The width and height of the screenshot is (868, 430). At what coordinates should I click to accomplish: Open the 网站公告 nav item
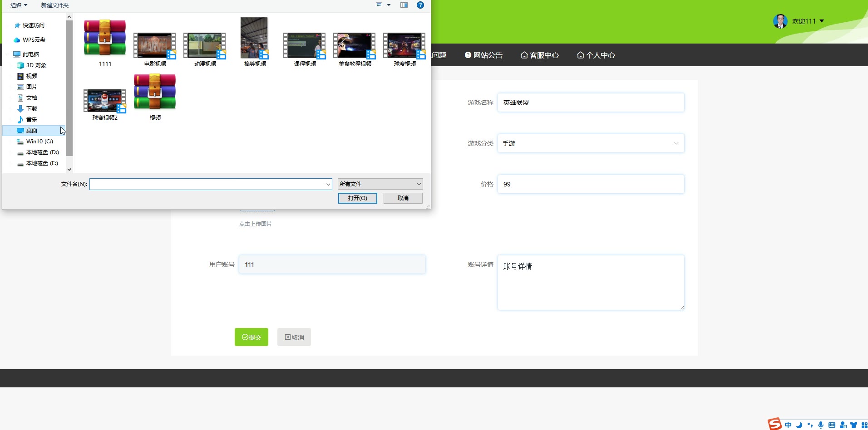[x=483, y=55]
